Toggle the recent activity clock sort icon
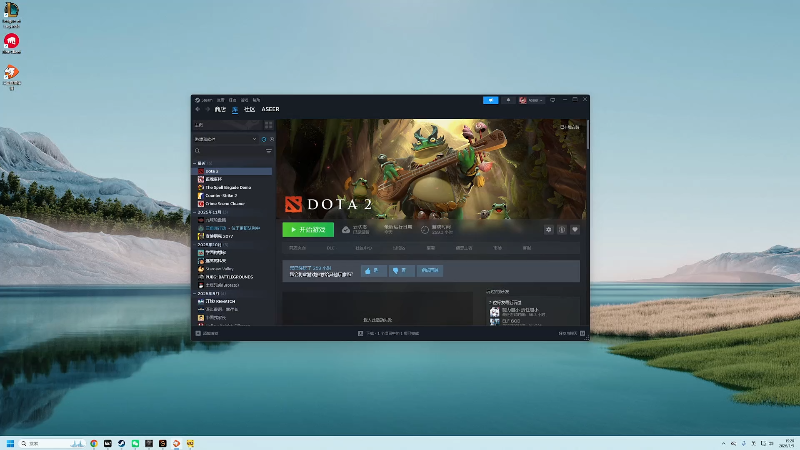The image size is (800, 450). 264,139
